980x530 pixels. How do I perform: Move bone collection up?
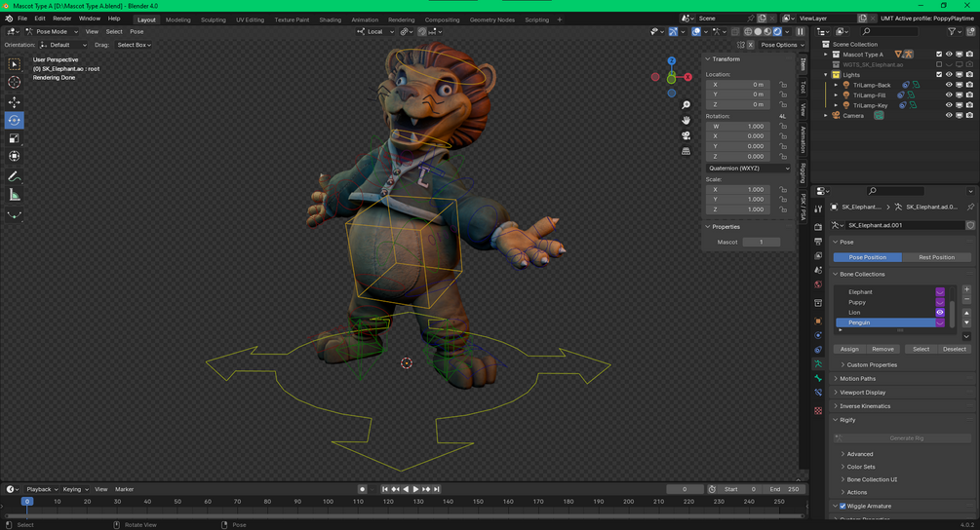click(967, 313)
